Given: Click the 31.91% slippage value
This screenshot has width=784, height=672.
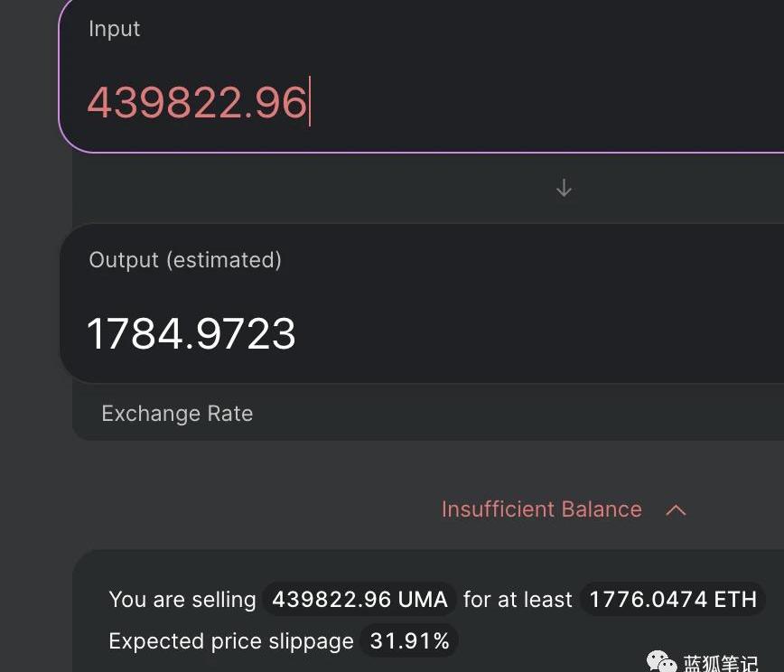Looking at the screenshot, I should [410, 641].
